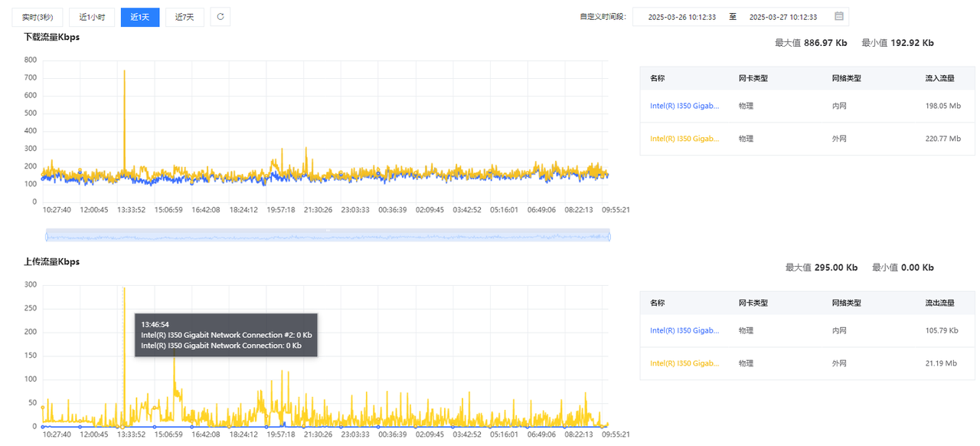Screen dimensions: 980x446
Task: Click right handle of download chart zoom slider
Action: tap(609, 237)
